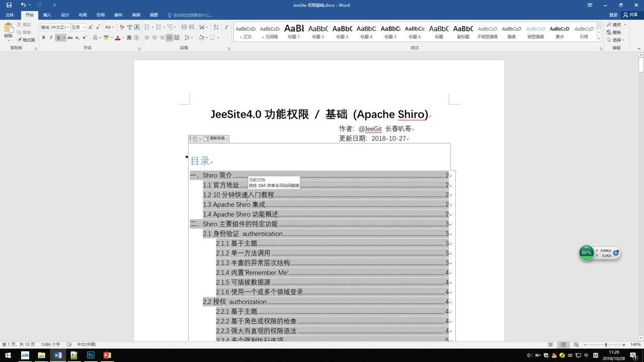Click the Replace (替换) icon
Screen dimensions: 644x362
[x=614, y=32]
